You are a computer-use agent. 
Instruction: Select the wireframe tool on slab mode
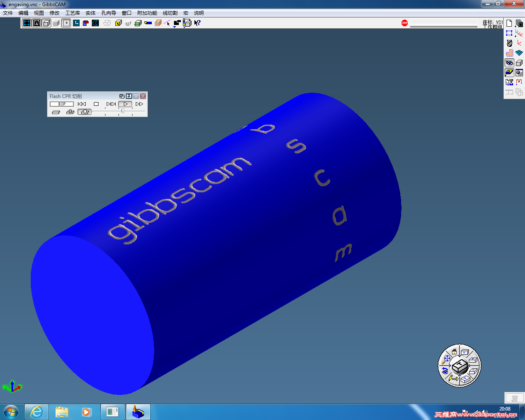point(70,112)
